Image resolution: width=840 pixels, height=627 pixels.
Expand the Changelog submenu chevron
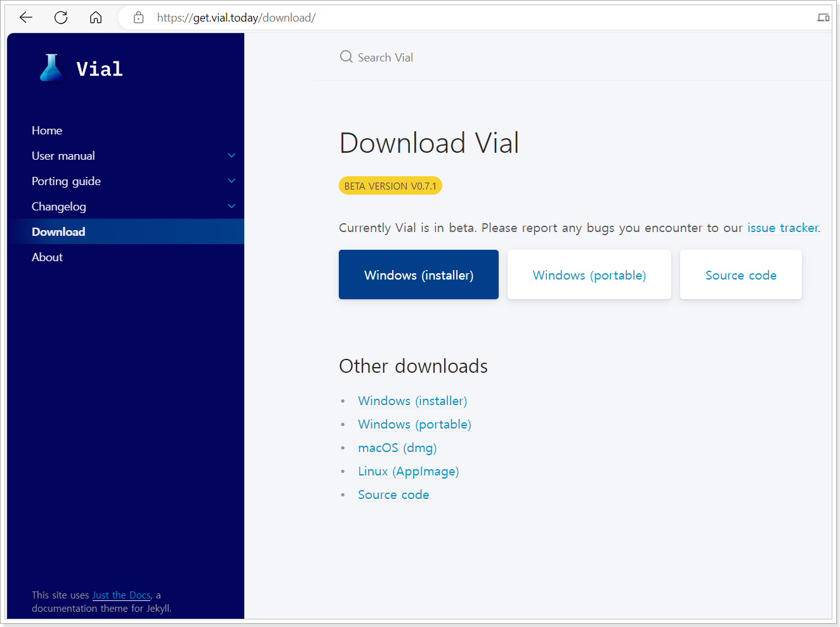pos(232,206)
